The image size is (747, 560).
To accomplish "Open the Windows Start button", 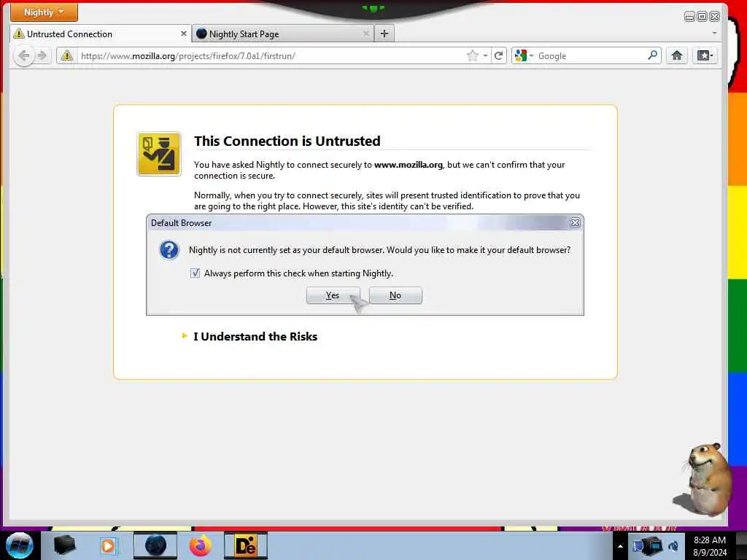I will [19, 545].
